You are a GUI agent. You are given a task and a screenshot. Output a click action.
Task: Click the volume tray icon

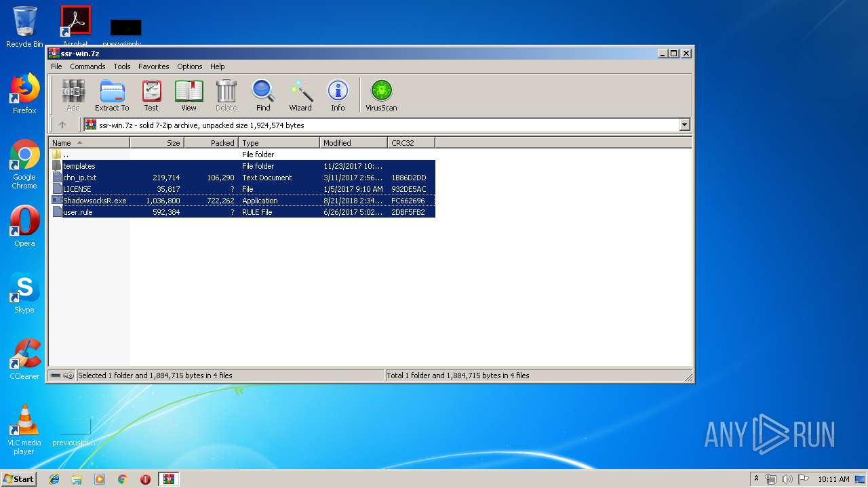pyautogui.click(x=787, y=479)
